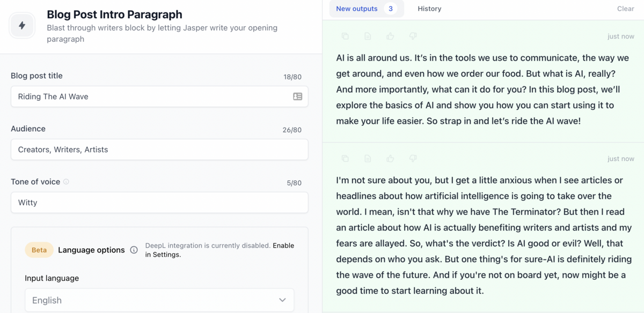Expand the Input language dropdown
This screenshot has width=644, height=313.
click(x=159, y=300)
